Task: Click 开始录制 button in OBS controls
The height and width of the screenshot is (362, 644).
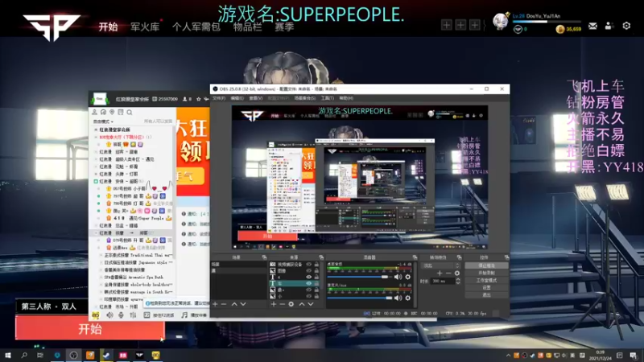Action: [486, 273]
